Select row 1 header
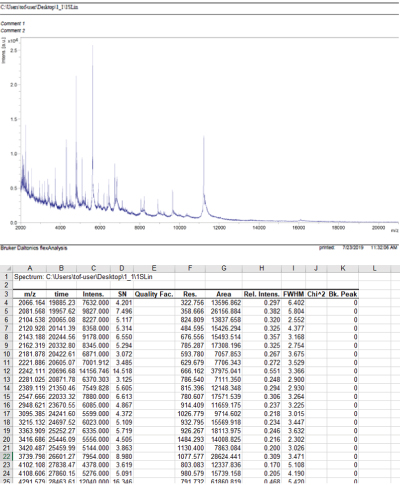Viewport: 400px width, 485px height. click(6, 277)
